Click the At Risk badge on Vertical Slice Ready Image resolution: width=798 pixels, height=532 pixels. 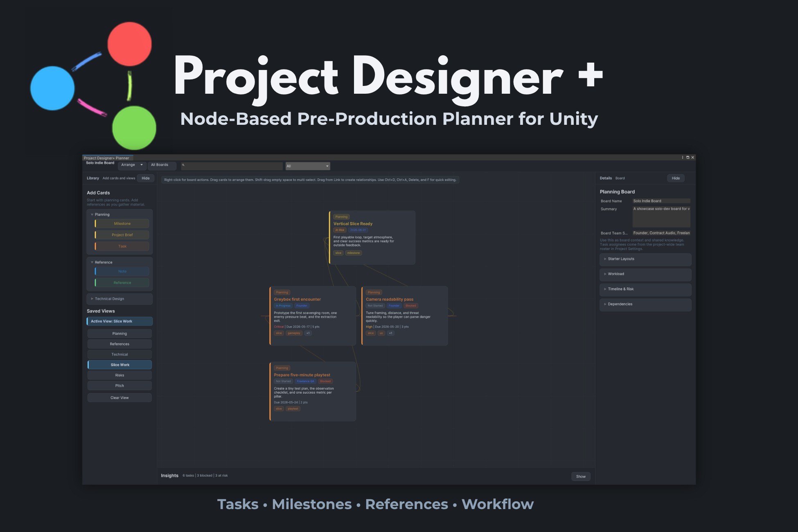tap(340, 230)
